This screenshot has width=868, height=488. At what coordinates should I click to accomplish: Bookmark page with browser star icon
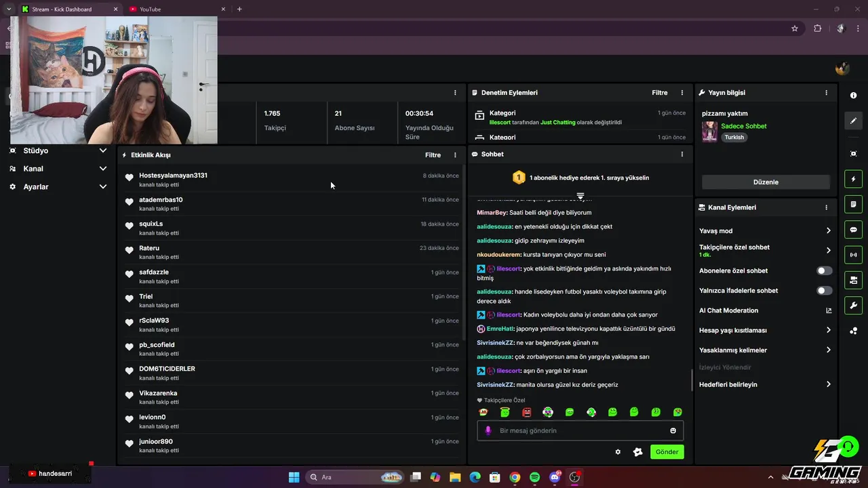795,28
